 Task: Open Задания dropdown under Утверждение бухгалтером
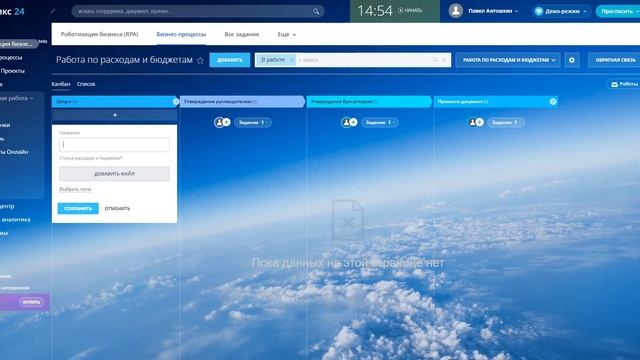tap(380, 122)
